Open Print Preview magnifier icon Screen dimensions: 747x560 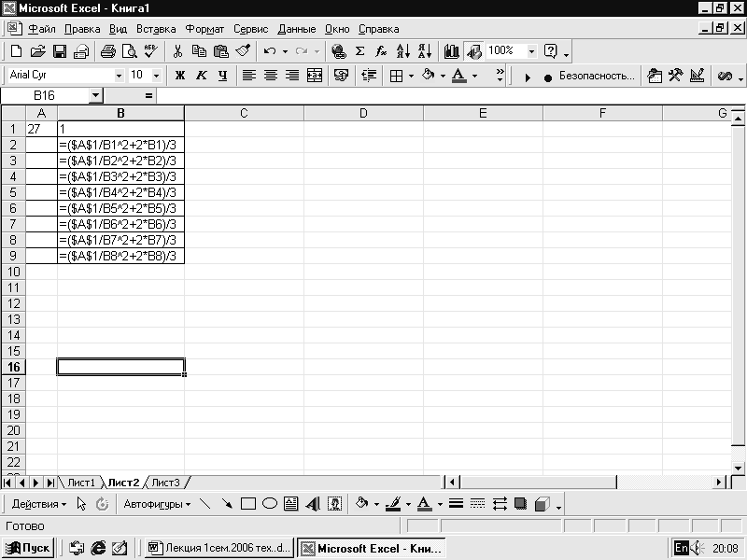(130, 51)
